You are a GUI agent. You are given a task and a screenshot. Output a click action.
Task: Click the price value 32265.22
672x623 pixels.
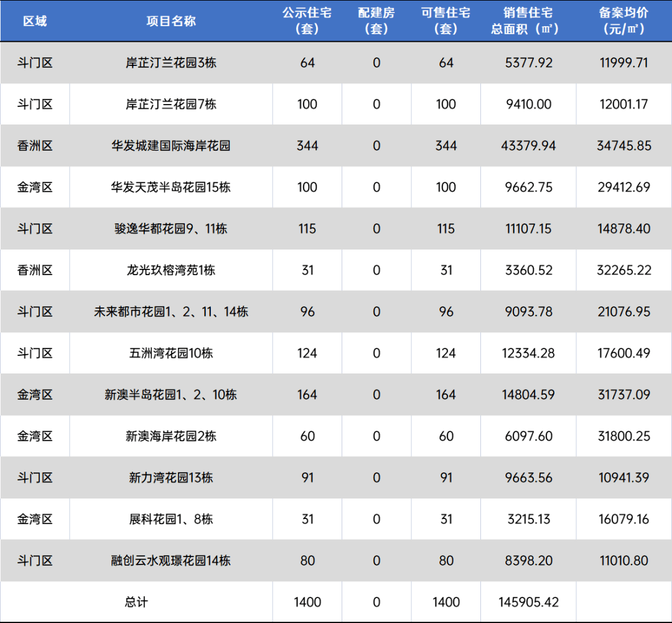(624, 270)
